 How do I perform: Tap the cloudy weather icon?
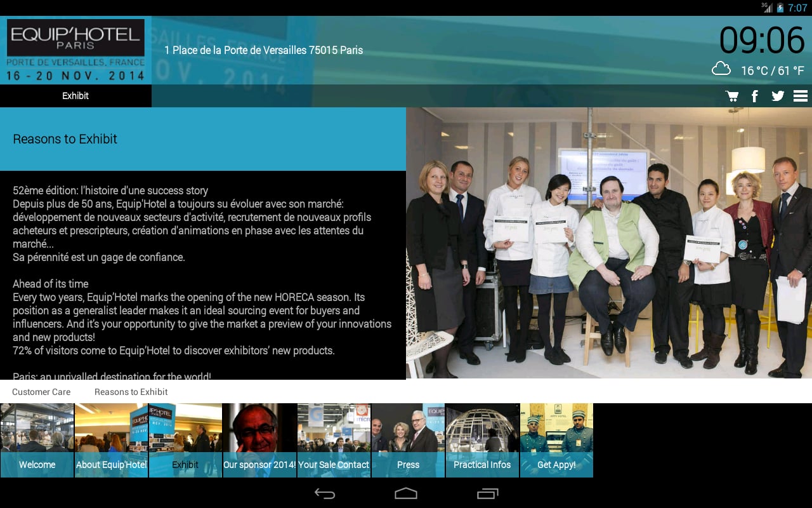(x=721, y=69)
